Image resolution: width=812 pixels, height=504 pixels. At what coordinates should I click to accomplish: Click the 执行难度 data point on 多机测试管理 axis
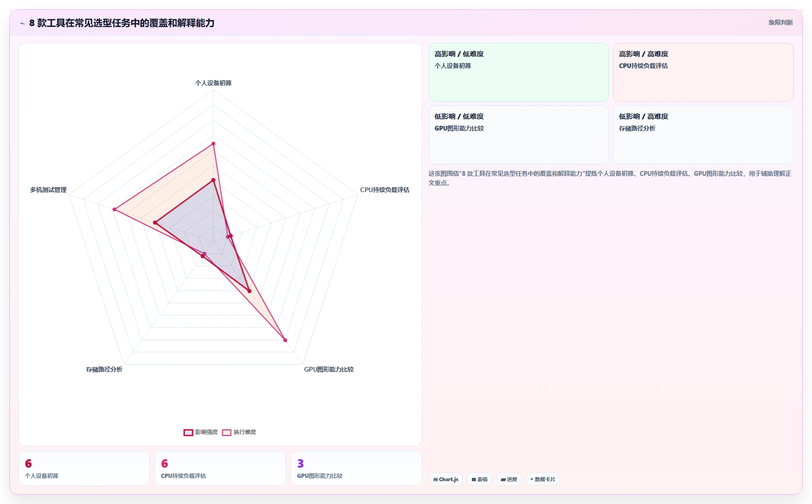pos(114,209)
